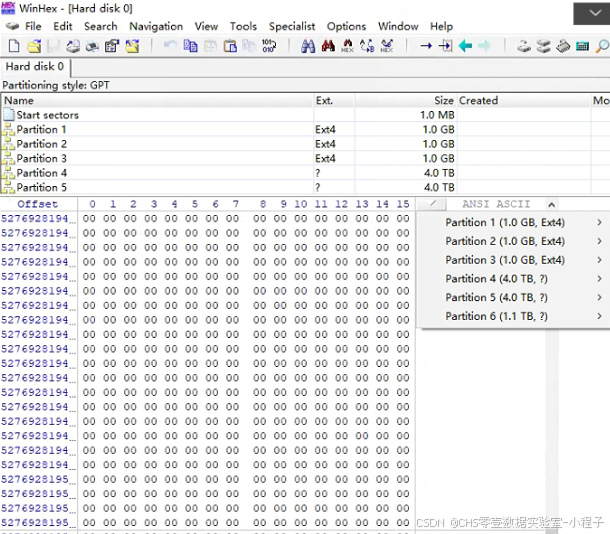
Task: Open the View menu
Action: click(x=206, y=26)
